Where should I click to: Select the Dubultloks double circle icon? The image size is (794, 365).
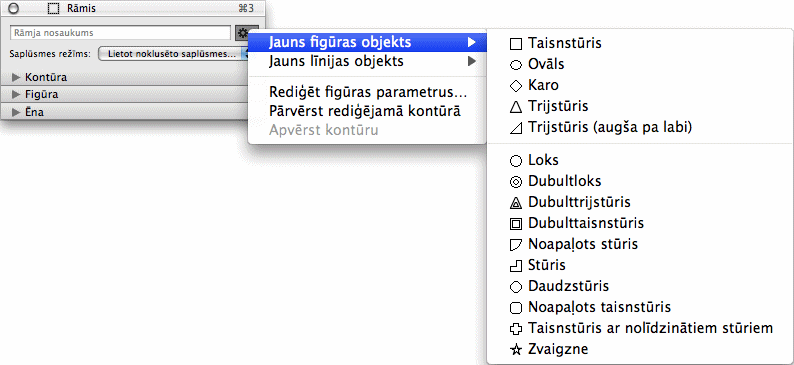pos(515,182)
